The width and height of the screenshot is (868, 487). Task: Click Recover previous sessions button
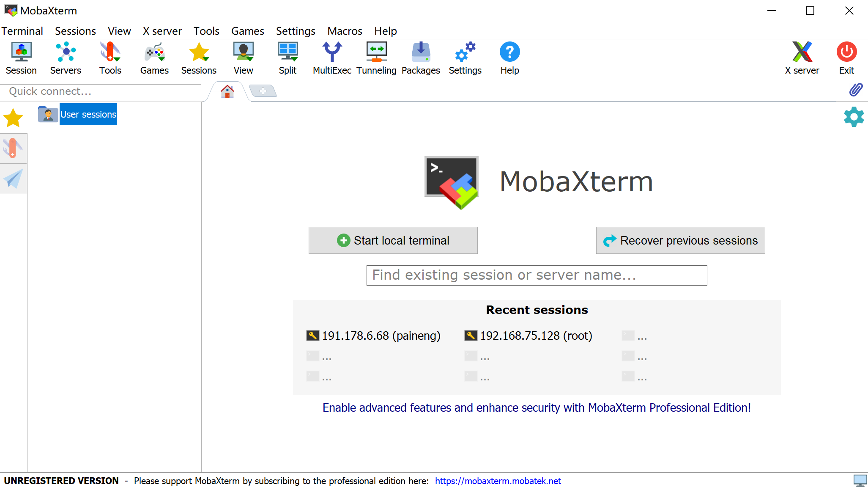(x=681, y=240)
